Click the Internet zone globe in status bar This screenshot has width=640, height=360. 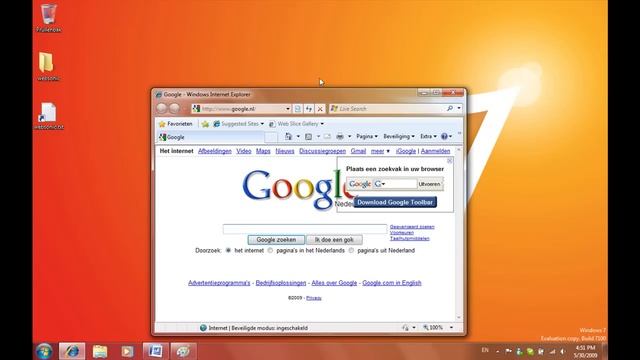pos(203,328)
